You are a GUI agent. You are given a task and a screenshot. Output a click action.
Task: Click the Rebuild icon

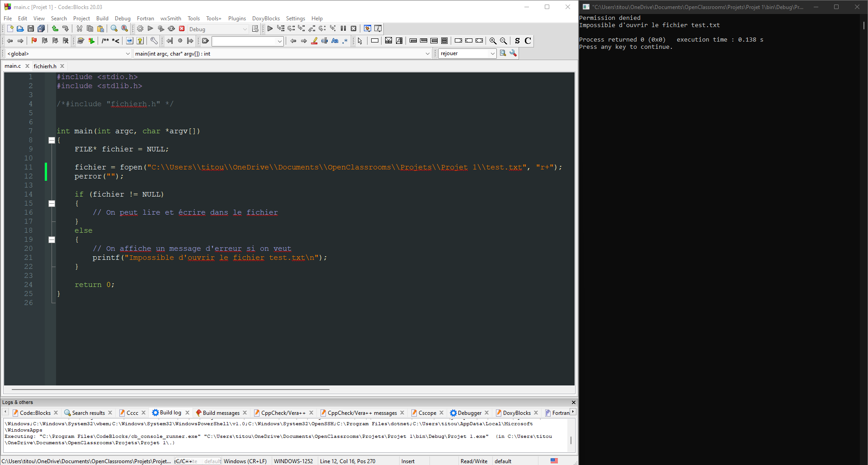click(x=171, y=28)
